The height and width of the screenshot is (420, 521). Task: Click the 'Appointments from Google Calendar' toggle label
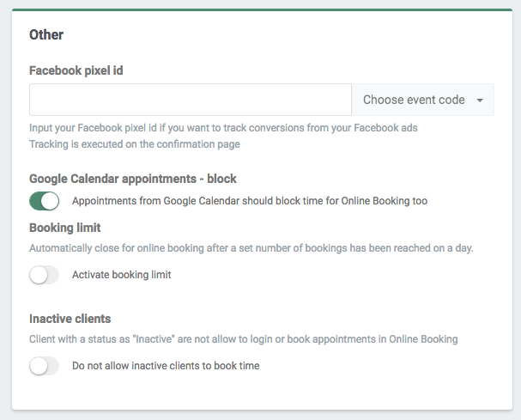coord(249,201)
